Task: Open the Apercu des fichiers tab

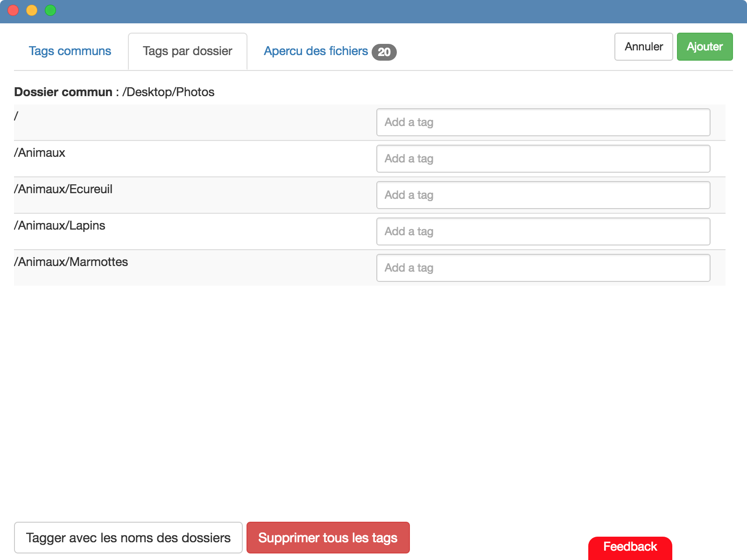Action: pyautogui.click(x=316, y=51)
